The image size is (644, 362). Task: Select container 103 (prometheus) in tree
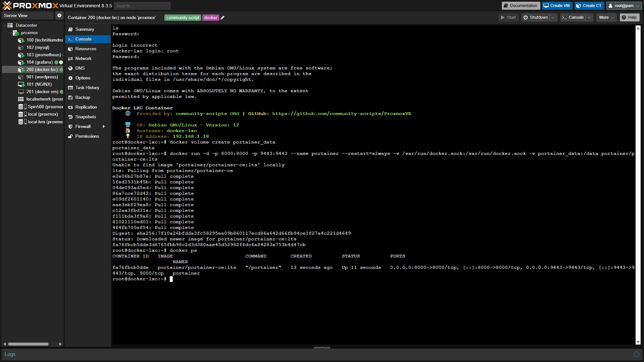tap(43, 55)
